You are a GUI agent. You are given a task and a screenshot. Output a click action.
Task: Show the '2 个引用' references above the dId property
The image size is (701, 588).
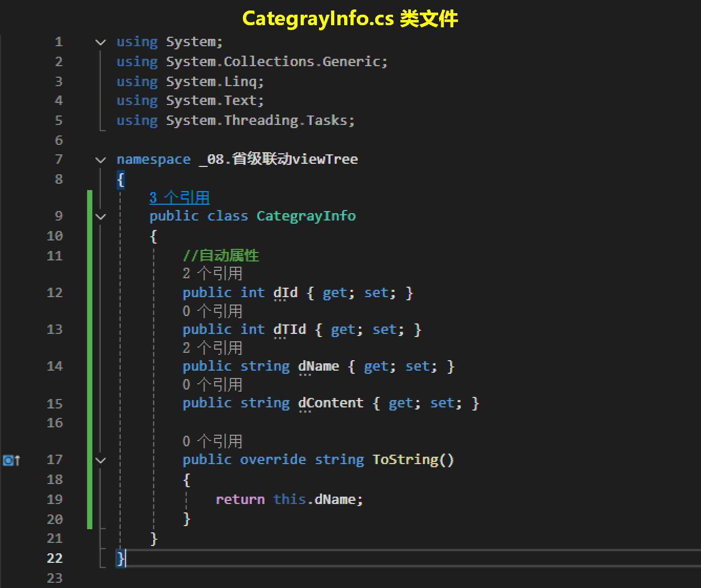click(x=212, y=274)
